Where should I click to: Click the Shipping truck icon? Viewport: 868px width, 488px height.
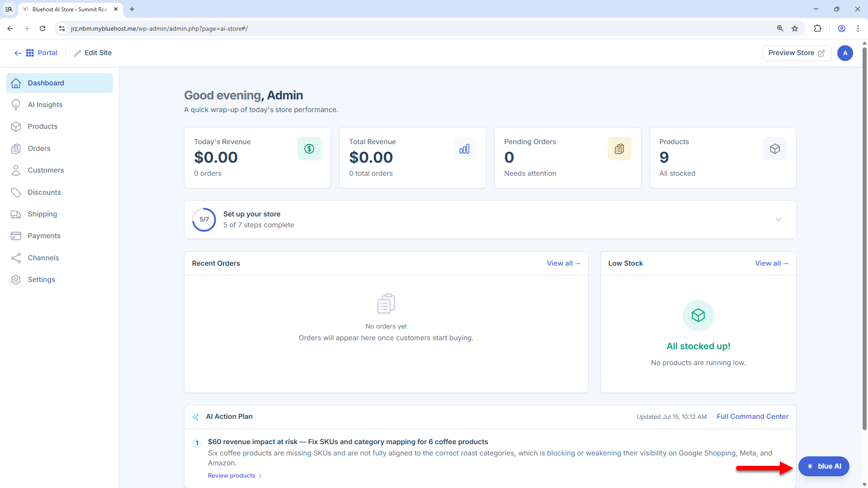(x=16, y=214)
